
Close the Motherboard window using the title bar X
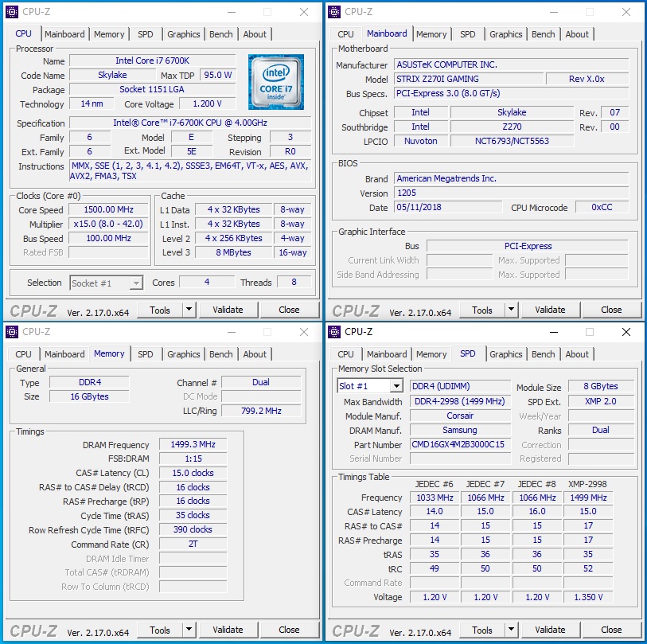pyautogui.click(x=626, y=12)
